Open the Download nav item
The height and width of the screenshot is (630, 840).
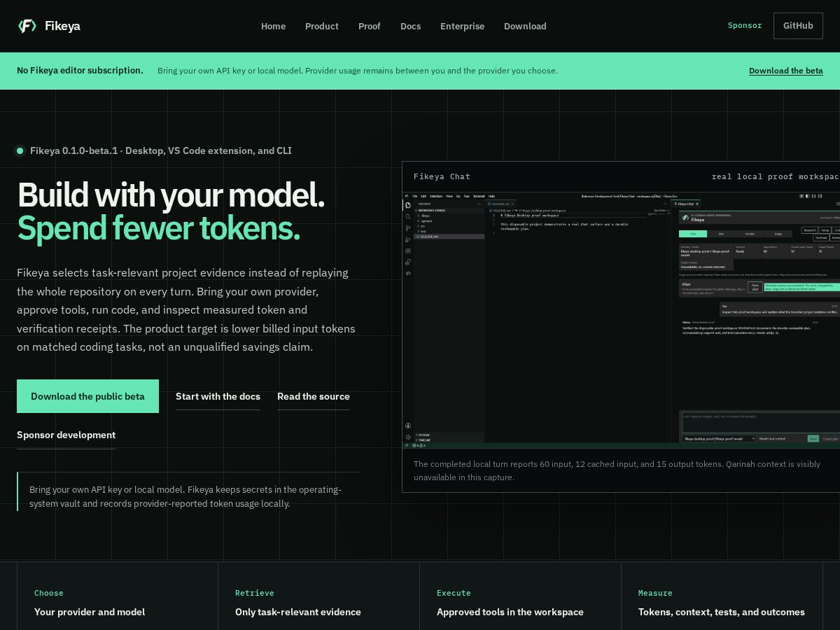pyautogui.click(x=525, y=26)
